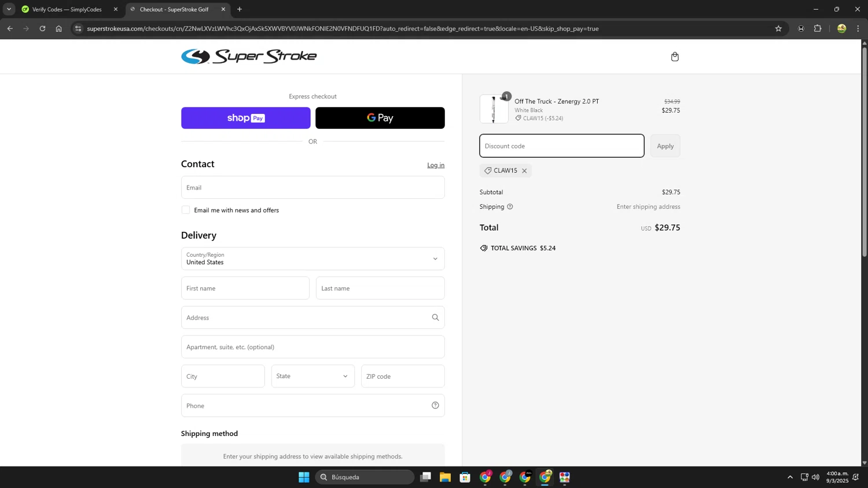The height and width of the screenshot is (488, 868).
Task: Click the Log in link
Action: click(x=436, y=165)
